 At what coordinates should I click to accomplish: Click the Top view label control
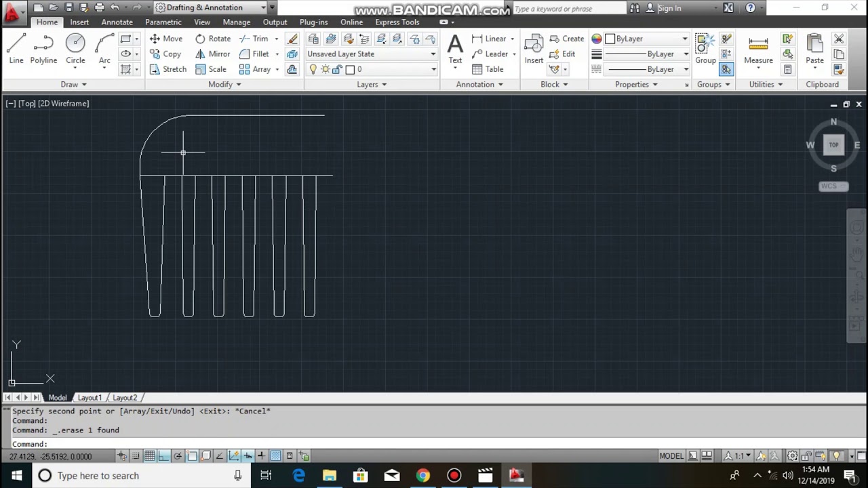click(27, 104)
